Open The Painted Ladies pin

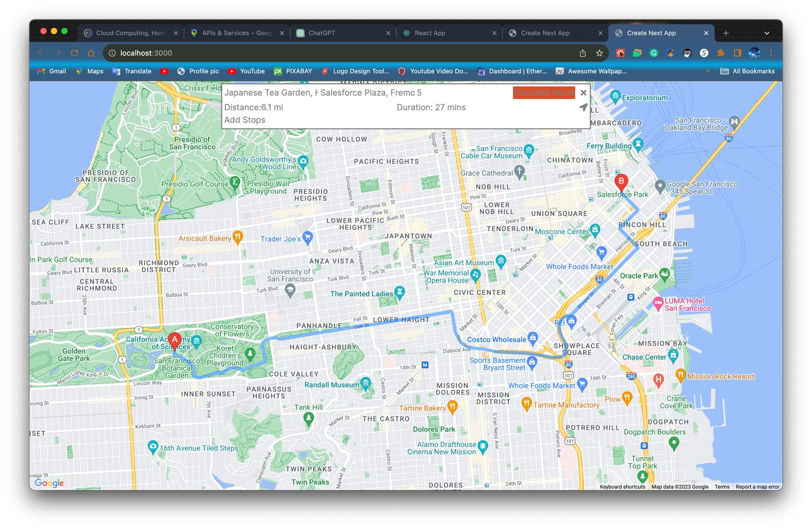click(400, 293)
